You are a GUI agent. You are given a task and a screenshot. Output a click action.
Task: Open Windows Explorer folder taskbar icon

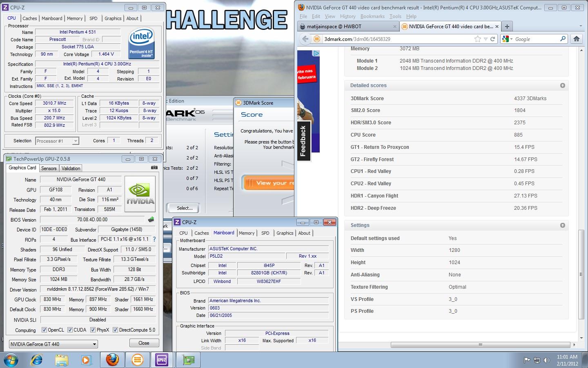coord(62,360)
